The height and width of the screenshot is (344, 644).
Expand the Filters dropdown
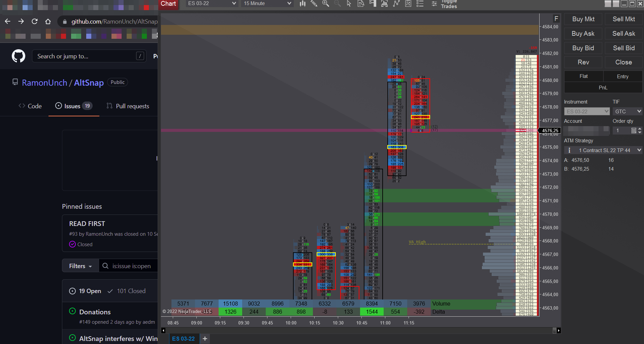pyautogui.click(x=80, y=266)
